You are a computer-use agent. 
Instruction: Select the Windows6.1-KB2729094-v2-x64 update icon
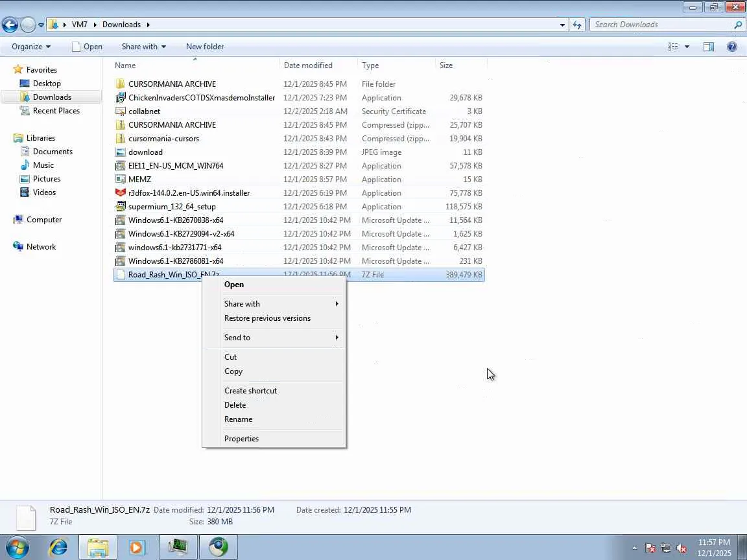121,234
